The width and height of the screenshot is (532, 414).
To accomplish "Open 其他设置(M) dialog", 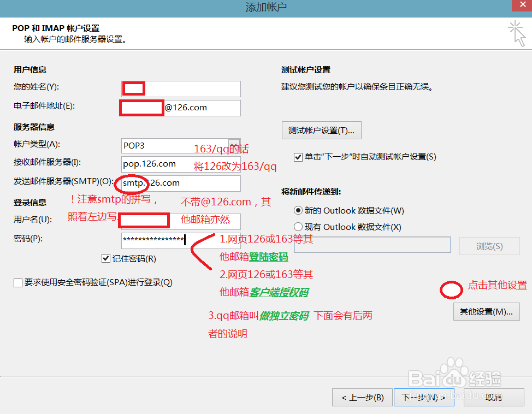I will (x=486, y=311).
